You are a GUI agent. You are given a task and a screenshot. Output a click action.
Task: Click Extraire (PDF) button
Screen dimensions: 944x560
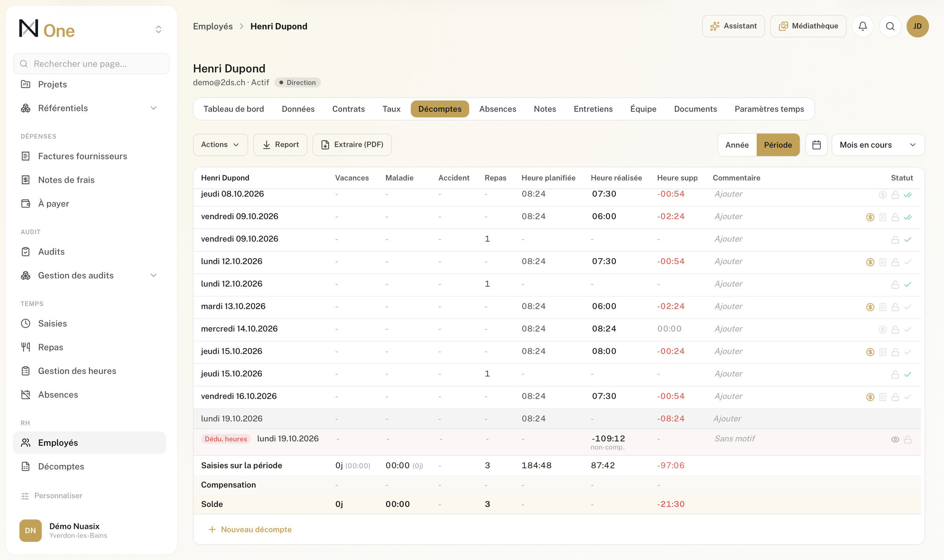click(x=352, y=145)
